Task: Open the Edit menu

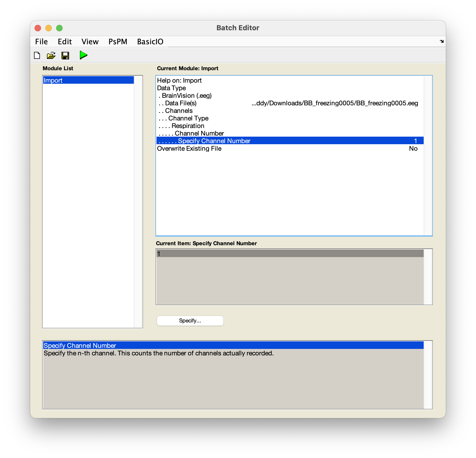Action: [64, 41]
